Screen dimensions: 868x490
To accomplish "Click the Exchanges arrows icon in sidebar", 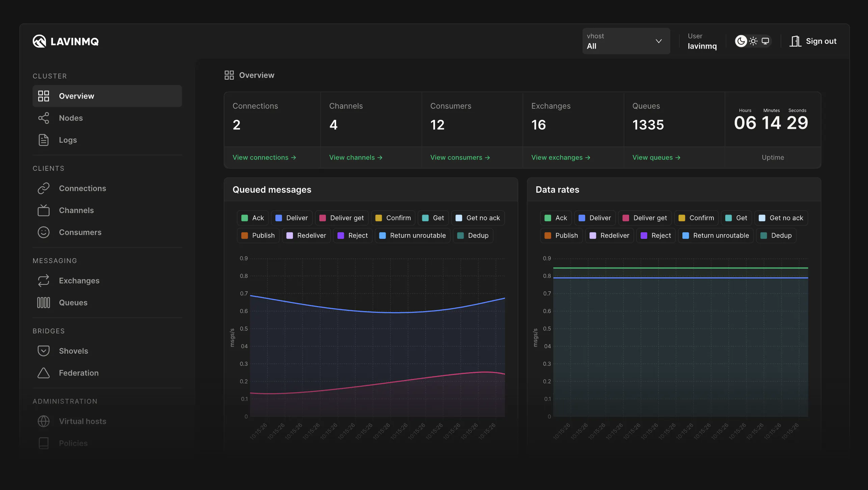I will [x=44, y=280].
